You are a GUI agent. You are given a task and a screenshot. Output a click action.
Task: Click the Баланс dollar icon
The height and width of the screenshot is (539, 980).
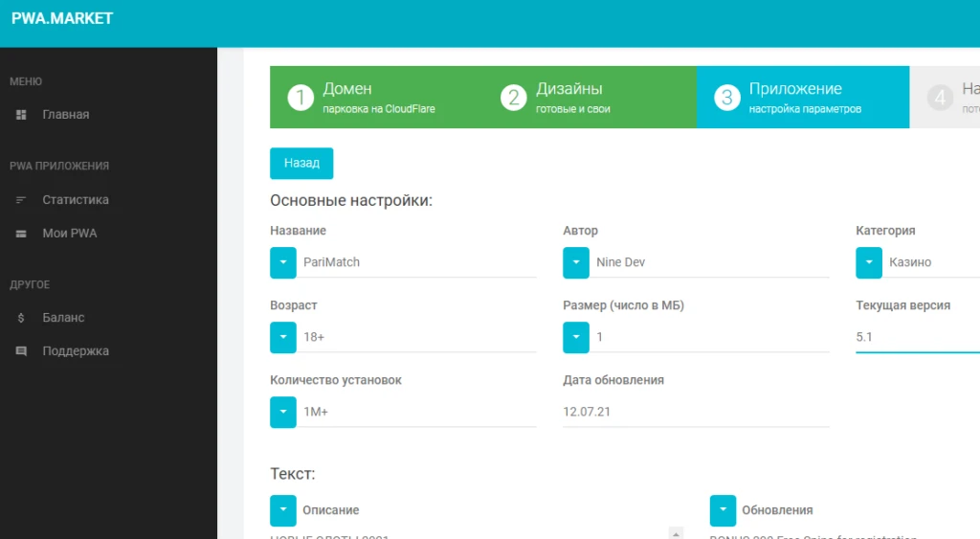click(21, 318)
